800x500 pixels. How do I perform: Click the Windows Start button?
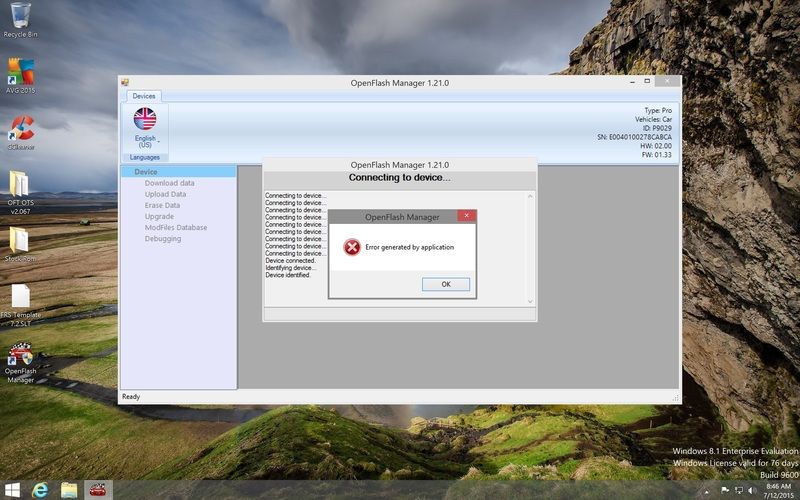point(14,489)
